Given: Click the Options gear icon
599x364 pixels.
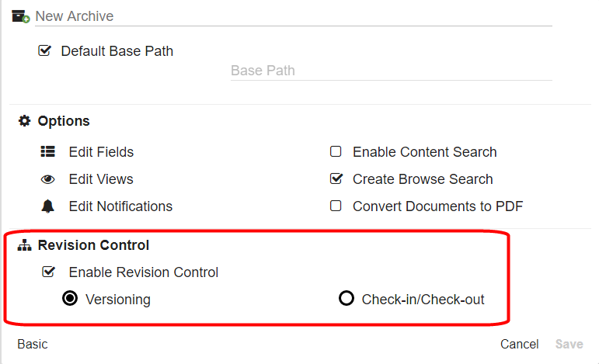Looking at the screenshot, I should [25, 121].
